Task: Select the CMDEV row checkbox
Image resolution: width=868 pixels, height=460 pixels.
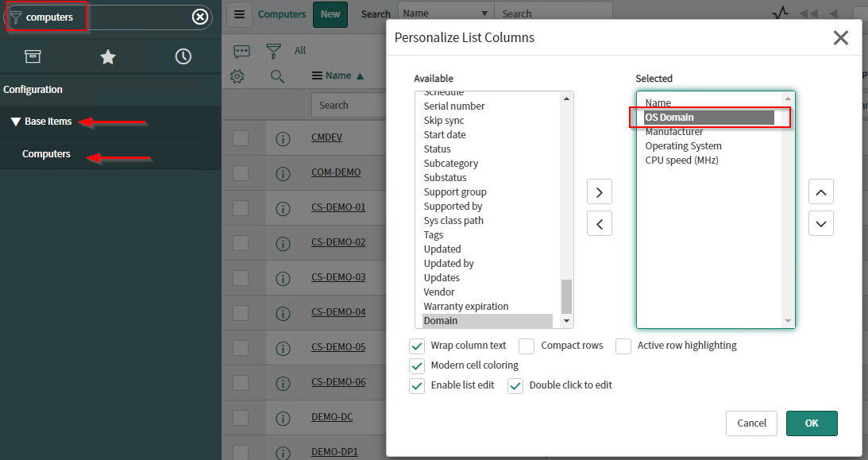Action: (x=241, y=137)
